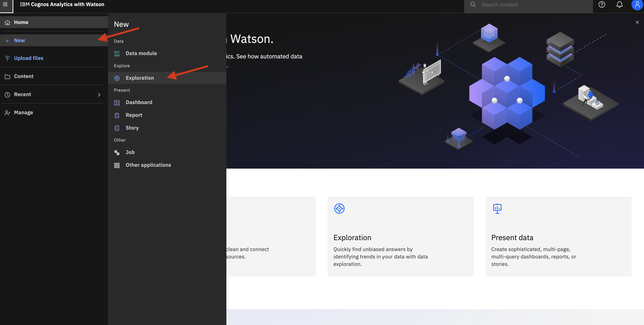Viewport: 644px width, 325px height.
Task: Click the Job gears icon
Action: (x=117, y=153)
